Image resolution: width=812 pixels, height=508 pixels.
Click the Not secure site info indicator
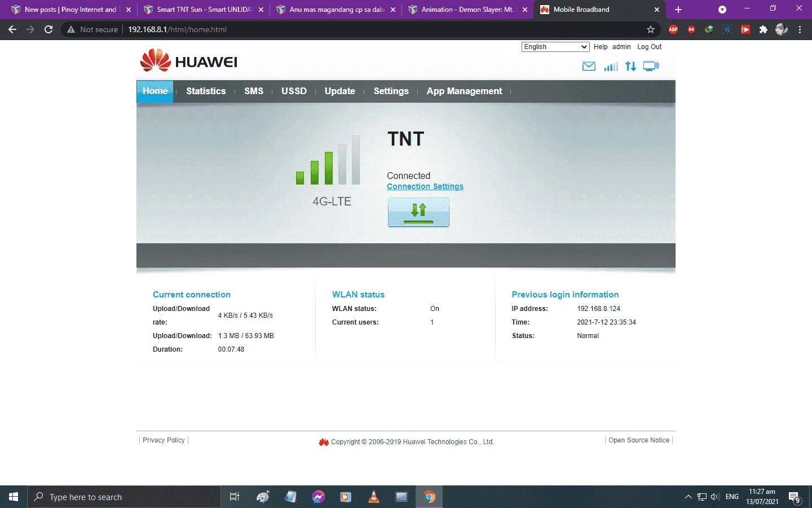92,29
